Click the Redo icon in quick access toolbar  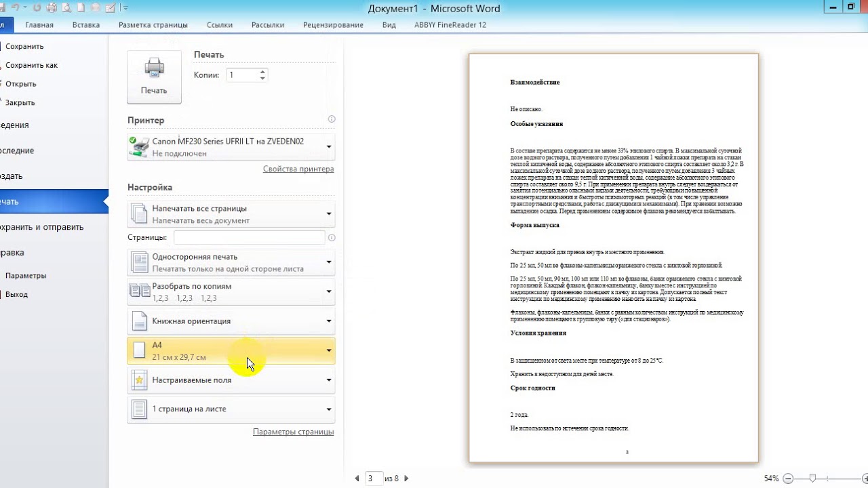coord(37,7)
